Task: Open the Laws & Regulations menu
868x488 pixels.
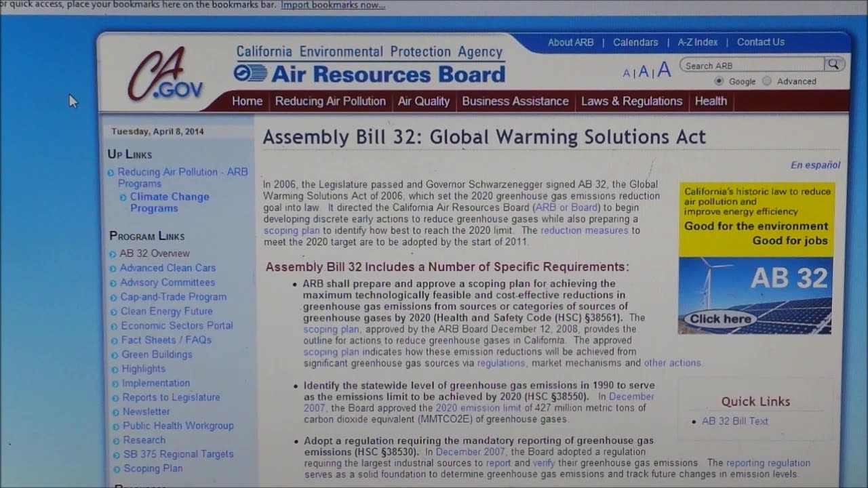Action: tap(632, 101)
